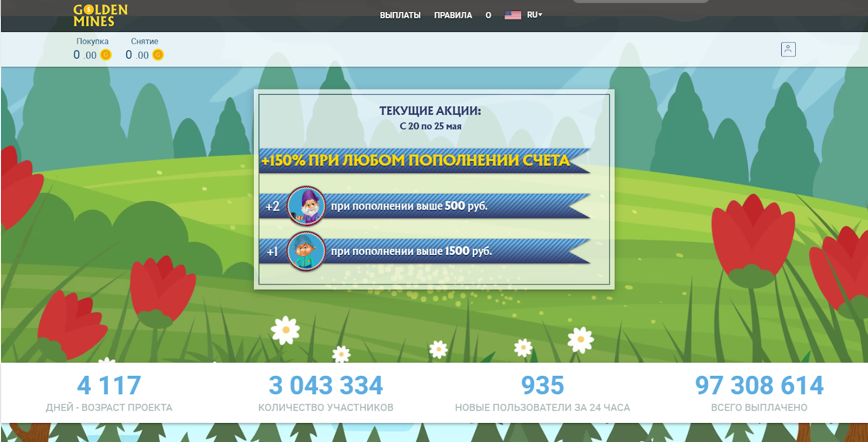Click the Golden Mines logo
Image resolution: width=868 pixels, height=442 pixels.
click(100, 16)
